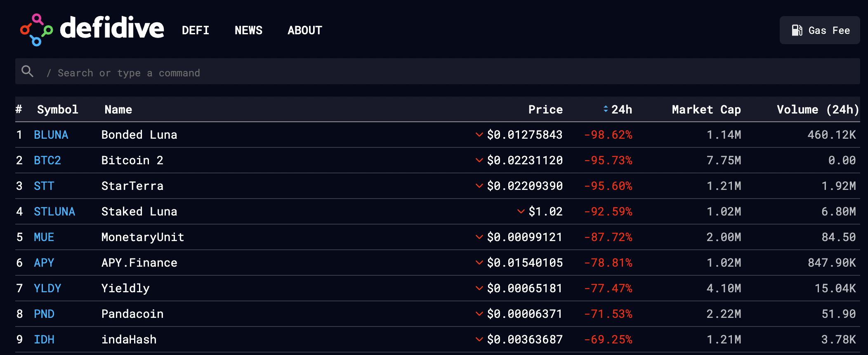This screenshot has width=868, height=355.
Task: Select the Bitcoin 2 name cell
Action: pyautogui.click(x=132, y=160)
